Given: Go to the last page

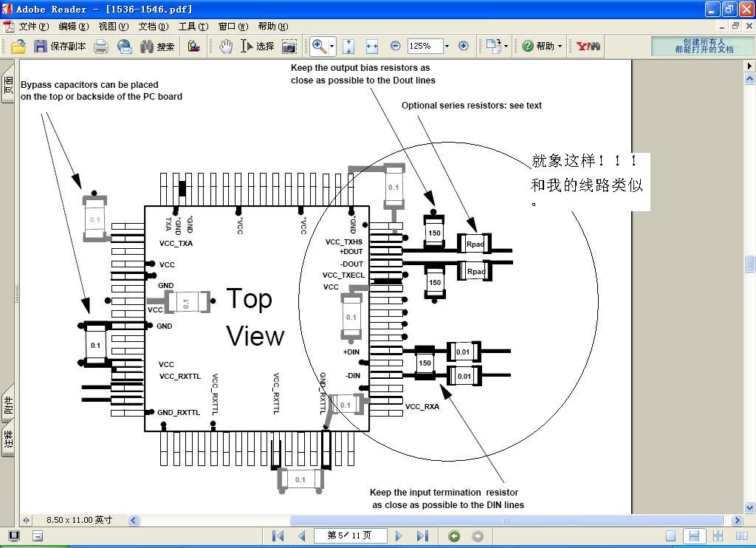Looking at the screenshot, I should pos(422,536).
